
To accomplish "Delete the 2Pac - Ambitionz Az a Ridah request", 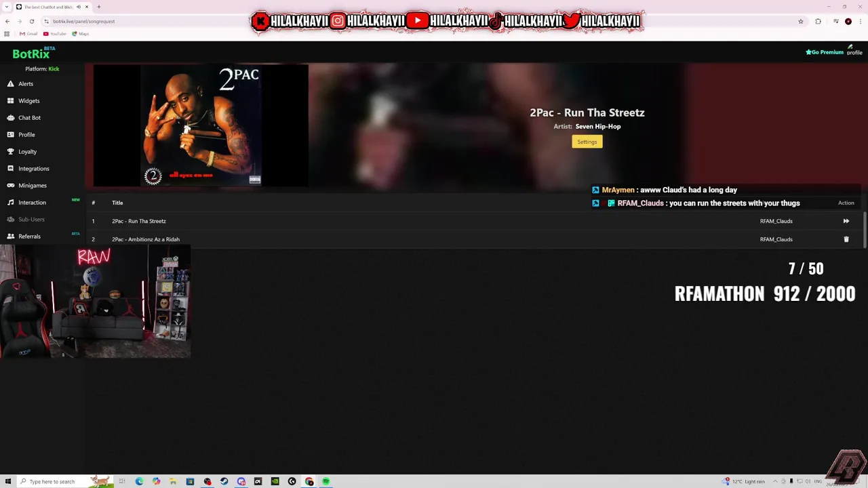I will (846, 239).
